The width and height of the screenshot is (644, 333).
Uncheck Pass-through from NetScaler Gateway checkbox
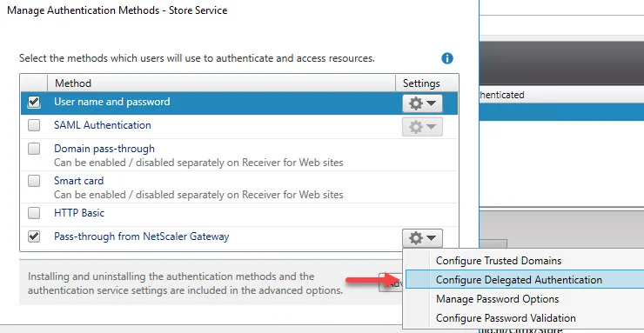tap(34, 236)
